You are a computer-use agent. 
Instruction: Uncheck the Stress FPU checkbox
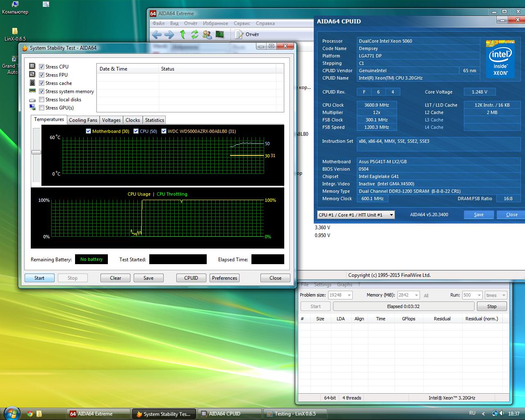click(41, 75)
